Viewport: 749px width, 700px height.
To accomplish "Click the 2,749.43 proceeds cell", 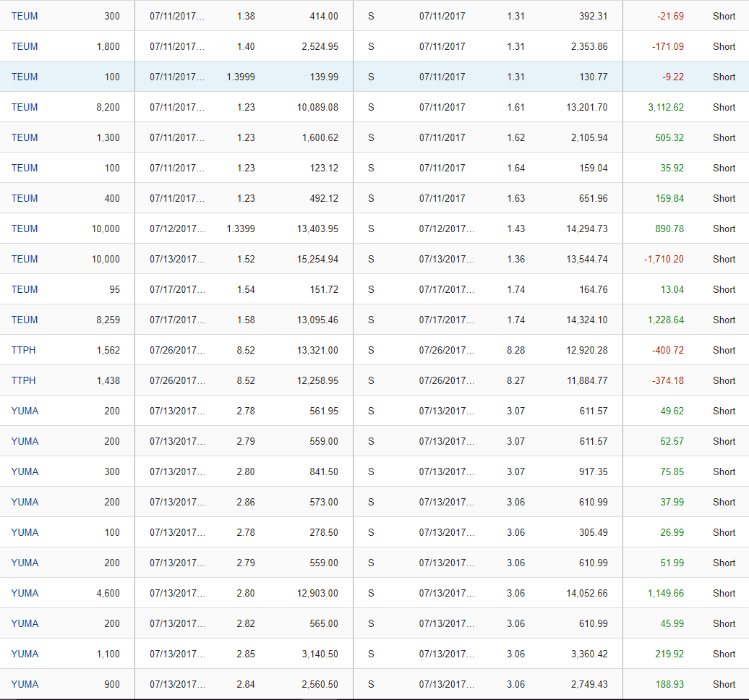I will tap(589, 684).
